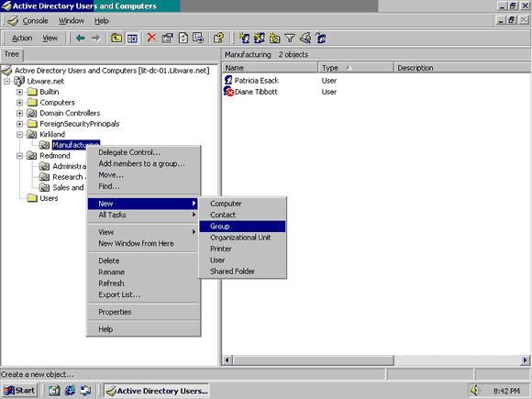This screenshot has height=399, width=532.
Task: Open the View submenu in context menu
Action: click(x=143, y=232)
